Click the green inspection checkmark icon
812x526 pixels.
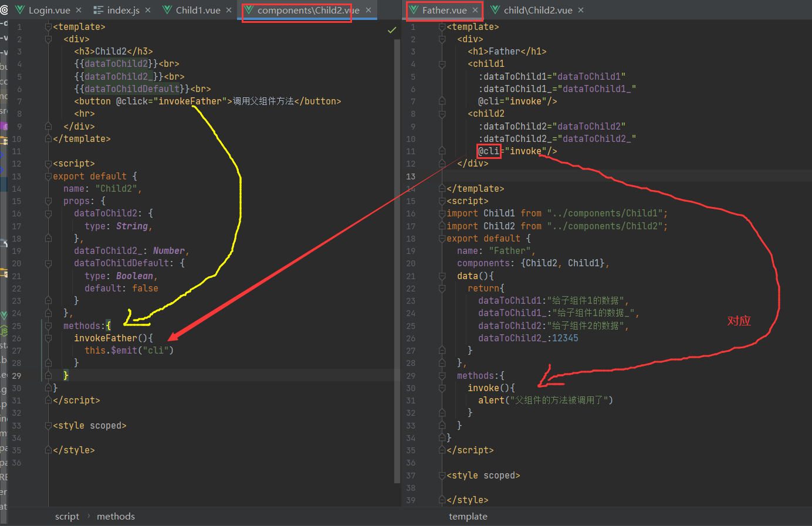392,29
